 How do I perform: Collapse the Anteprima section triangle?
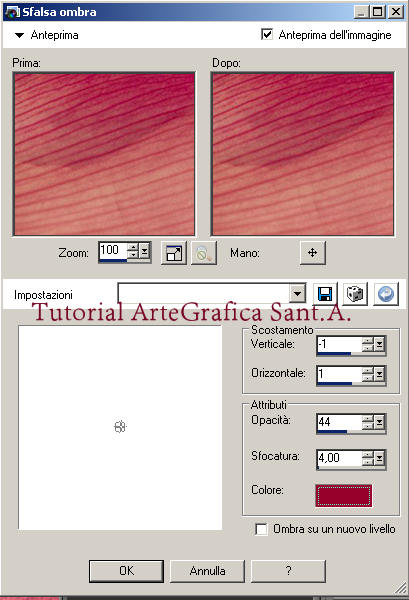19,35
